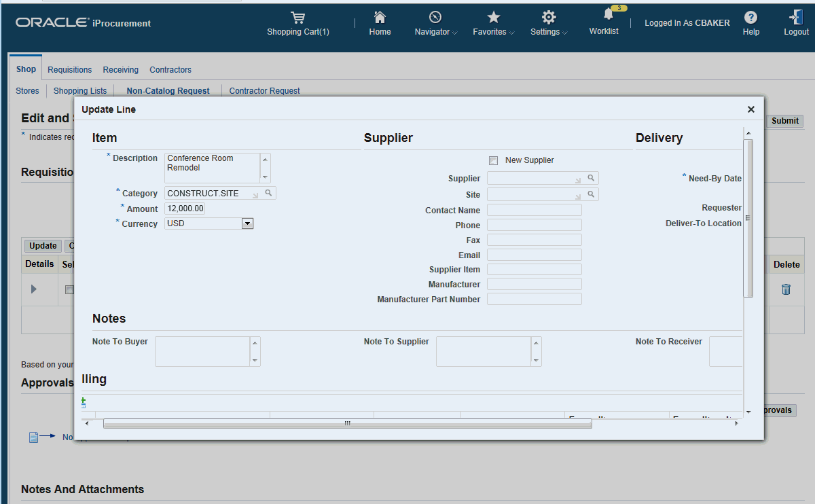The height and width of the screenshot is (504, 815).
Task: Open the Help question mark icon
Action: (750, 18)
